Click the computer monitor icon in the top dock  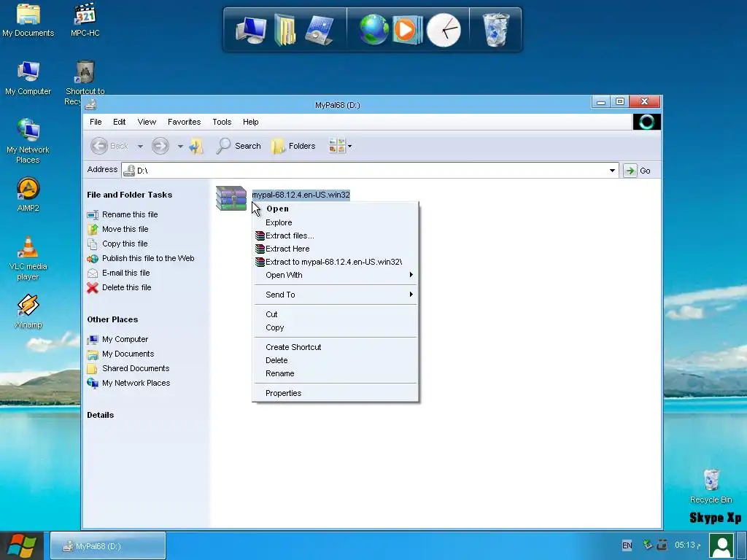(251, 30)
